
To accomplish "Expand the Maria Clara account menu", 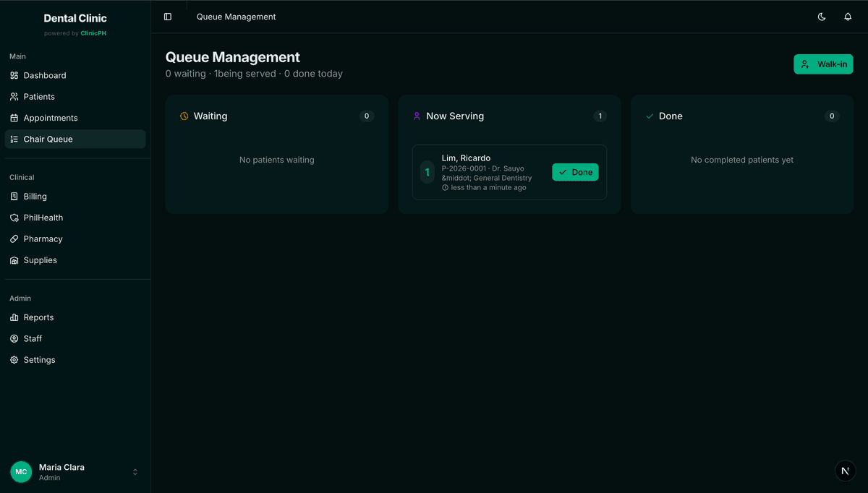I will tap(135, 471).
